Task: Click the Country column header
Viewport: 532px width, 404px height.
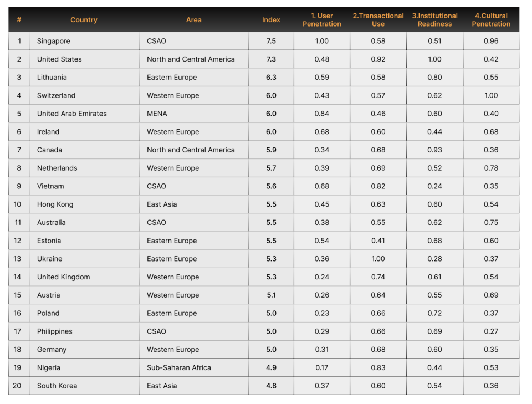Action: (x=84, y=20)
